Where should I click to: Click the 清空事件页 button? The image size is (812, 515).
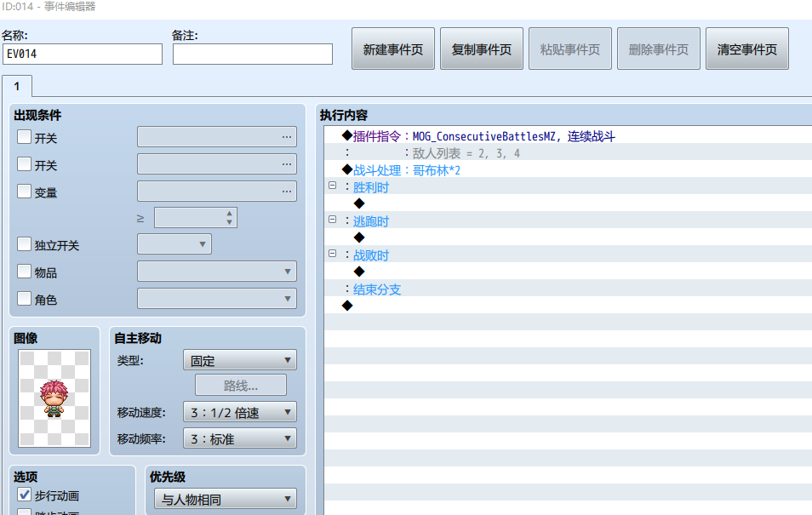(x=747, y=49)
